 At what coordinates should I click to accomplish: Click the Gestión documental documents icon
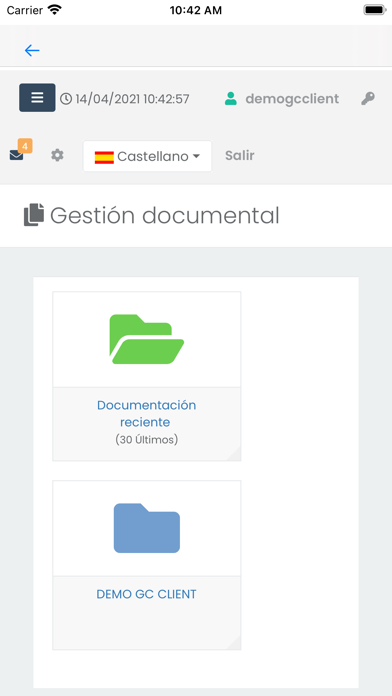[x=34, y=214]
